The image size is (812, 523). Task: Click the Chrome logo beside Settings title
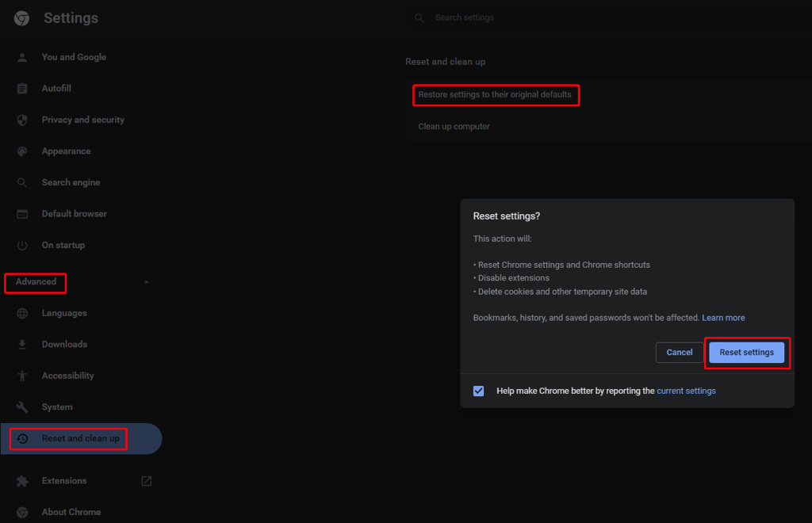pyautogui.click(x=21, y=18)
